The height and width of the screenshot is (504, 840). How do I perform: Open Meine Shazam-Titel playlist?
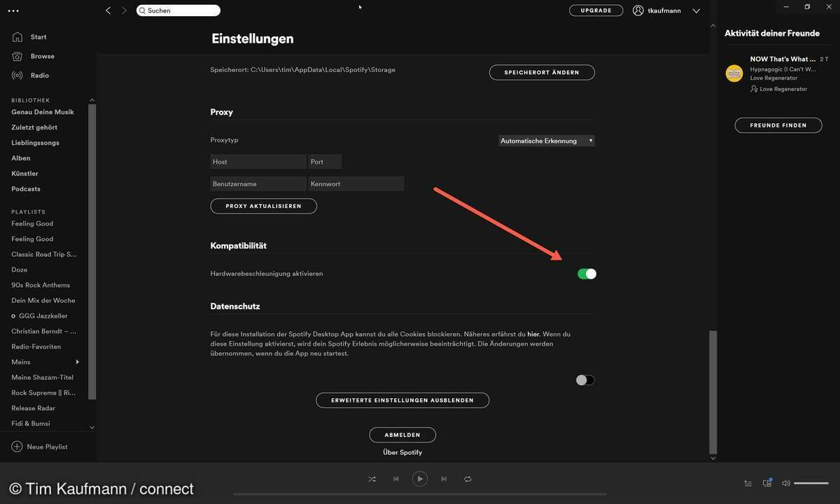pos(43,377)
